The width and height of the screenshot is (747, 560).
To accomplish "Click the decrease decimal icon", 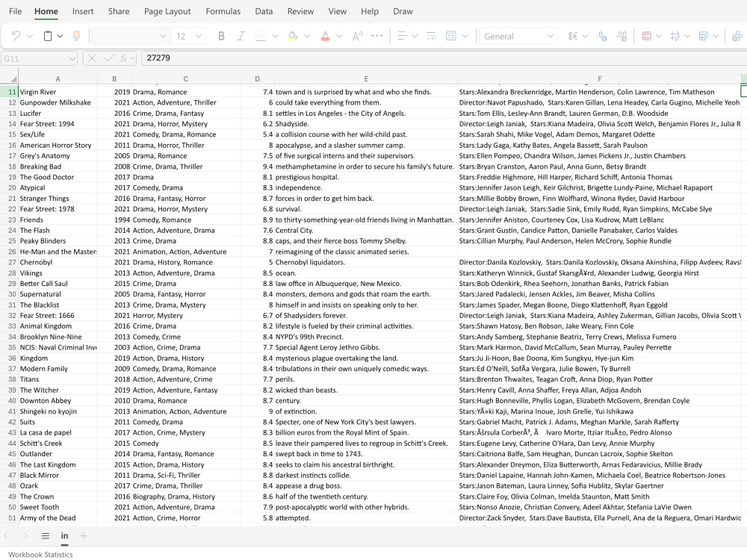I will point(601,36).
